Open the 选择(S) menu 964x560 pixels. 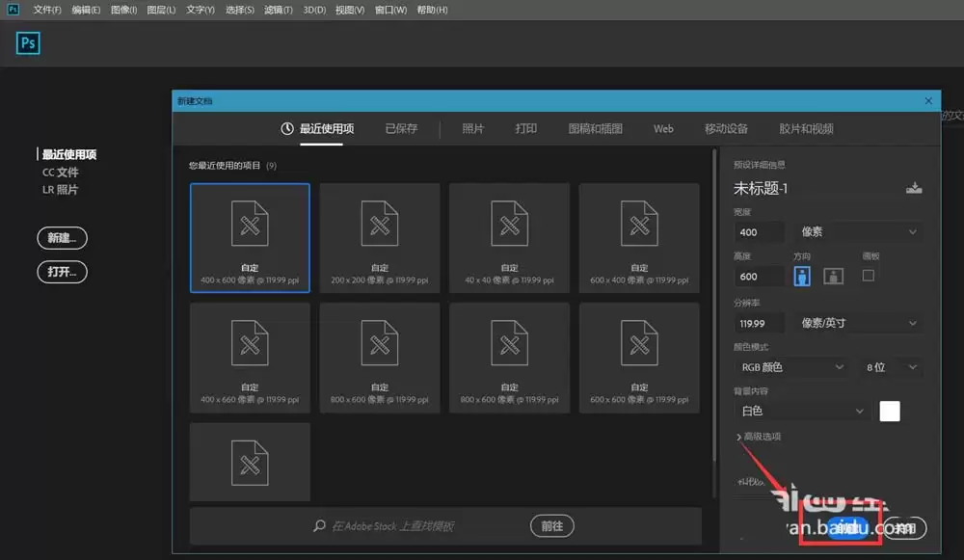pos(240,10)
